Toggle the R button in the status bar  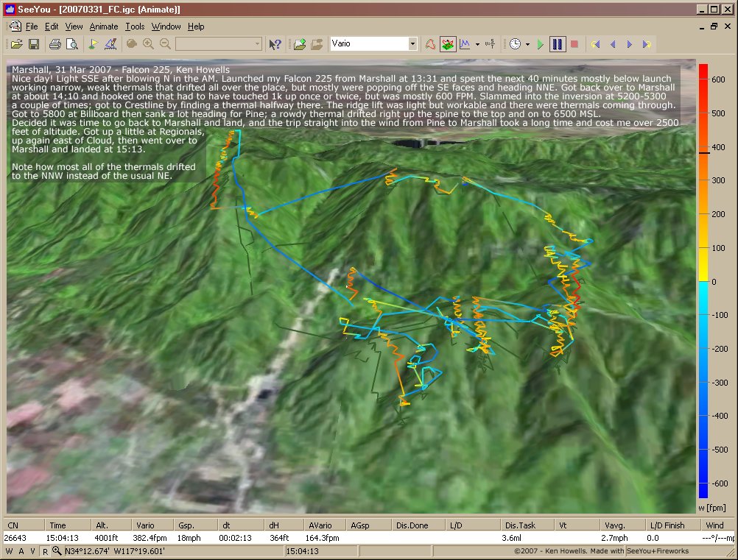[45, 551]
